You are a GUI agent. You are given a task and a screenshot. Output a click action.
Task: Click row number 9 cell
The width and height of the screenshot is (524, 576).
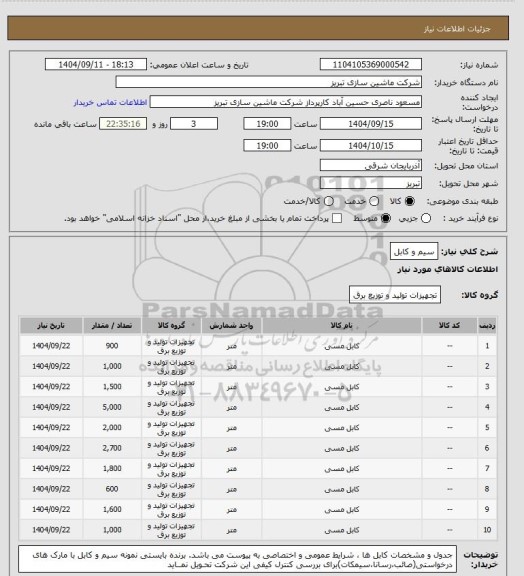pos(487,509)
